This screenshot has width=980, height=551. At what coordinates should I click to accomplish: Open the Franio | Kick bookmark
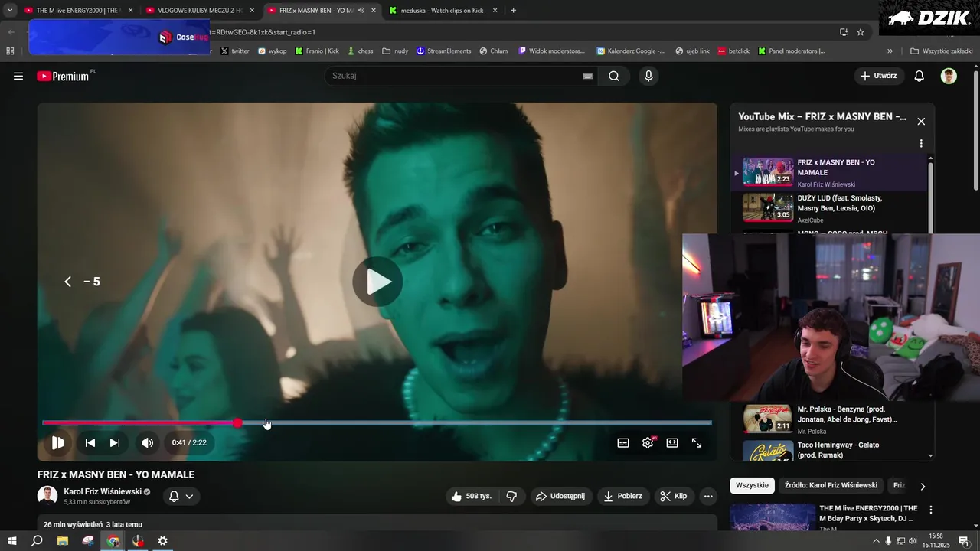coord(317,51)
